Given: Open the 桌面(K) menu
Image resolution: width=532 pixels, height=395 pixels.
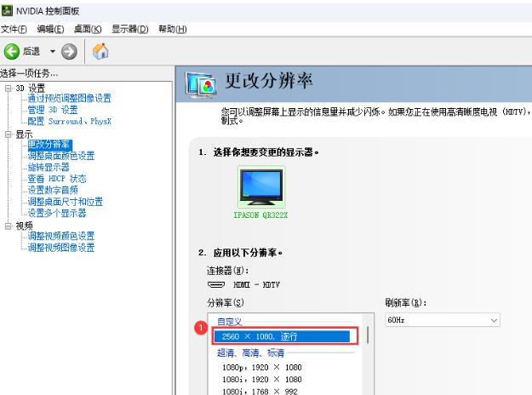Looking at the screenshot, I should [x=88, y=29].
